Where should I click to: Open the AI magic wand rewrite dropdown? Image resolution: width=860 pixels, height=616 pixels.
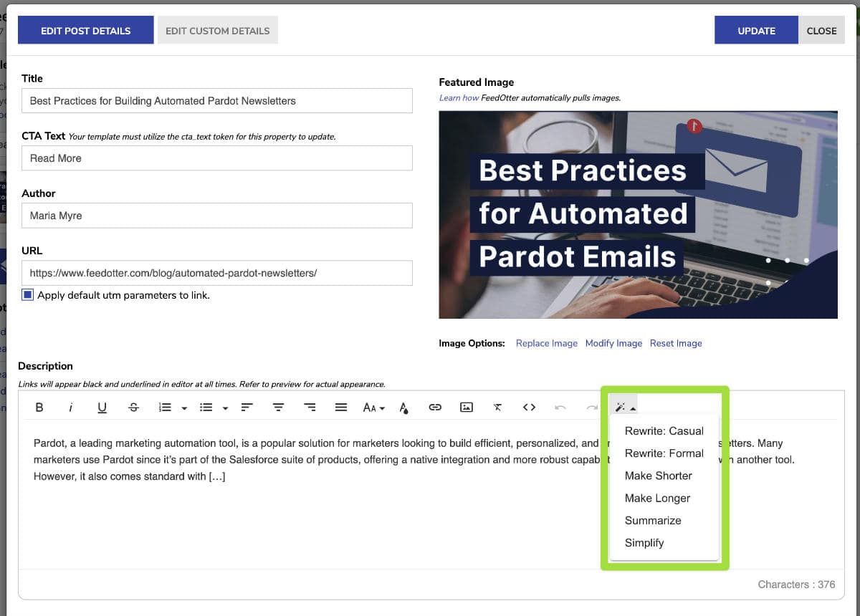622,405
